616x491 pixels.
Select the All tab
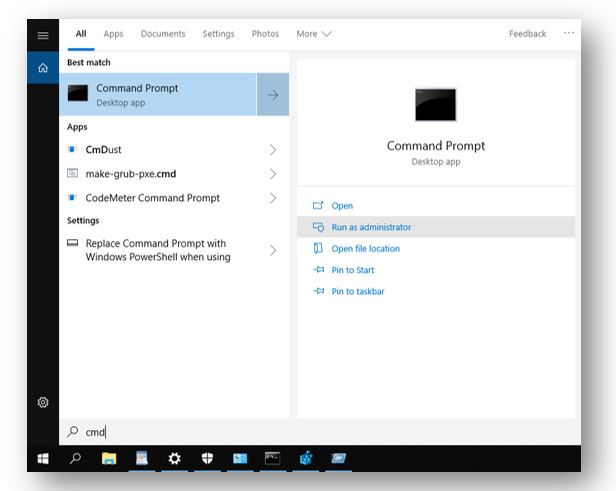click(81, 34)
